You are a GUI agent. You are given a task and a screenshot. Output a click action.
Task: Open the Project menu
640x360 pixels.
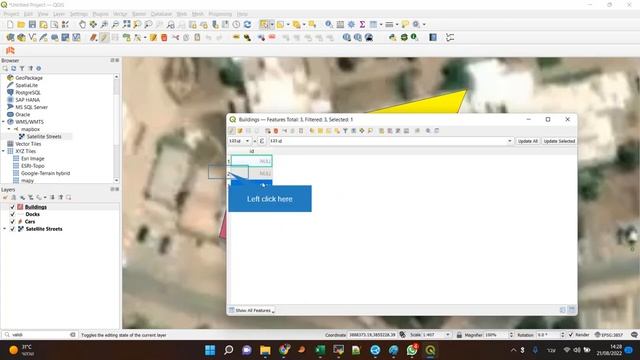tap(11, 14)
